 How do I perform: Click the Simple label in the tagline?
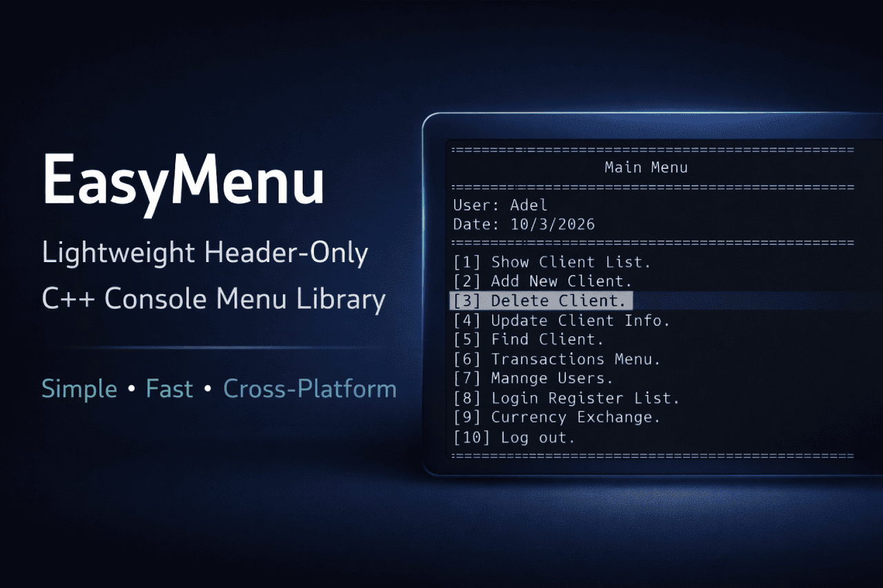pyautogui.click(x=79, y=388)
